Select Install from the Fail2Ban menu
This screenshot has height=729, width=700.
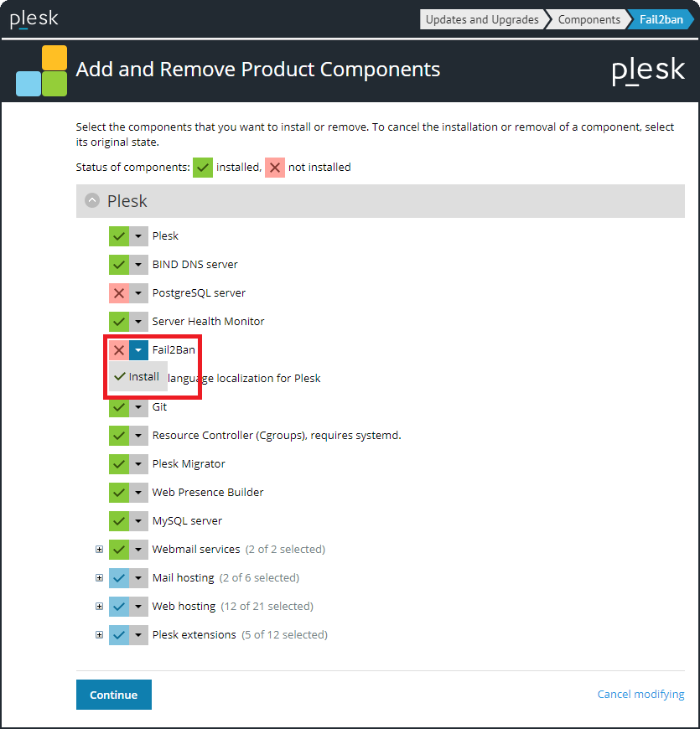[137, 376]
